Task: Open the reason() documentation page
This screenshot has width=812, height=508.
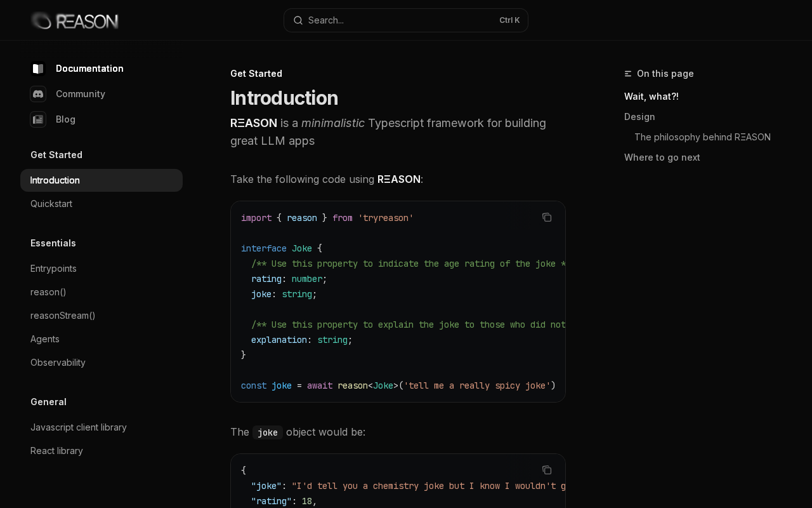Action: tap(48, 292)
